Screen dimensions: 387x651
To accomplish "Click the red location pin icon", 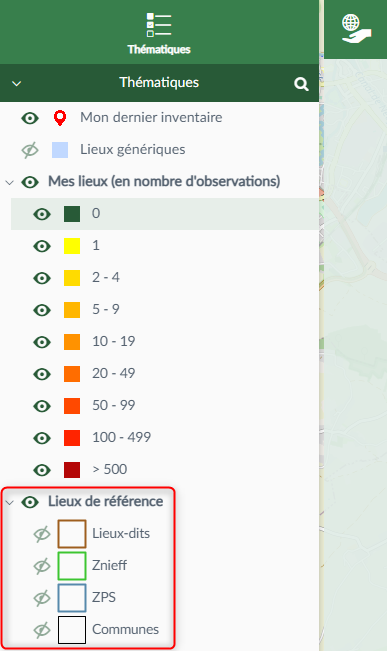I will (60, 118).
